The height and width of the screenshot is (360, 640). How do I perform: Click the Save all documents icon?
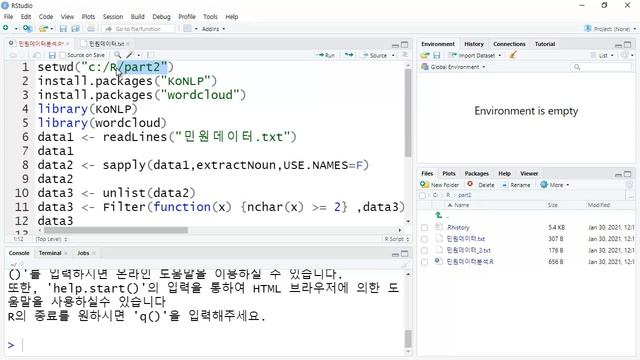76,29
